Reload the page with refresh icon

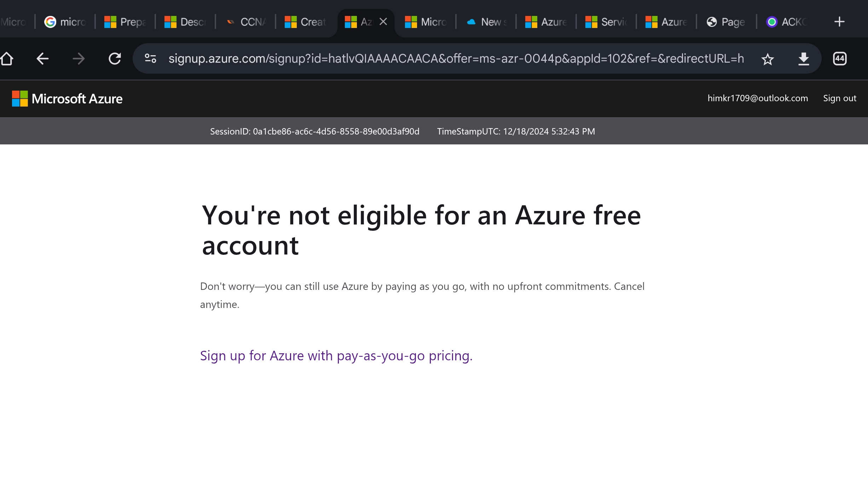pos(115,59)
